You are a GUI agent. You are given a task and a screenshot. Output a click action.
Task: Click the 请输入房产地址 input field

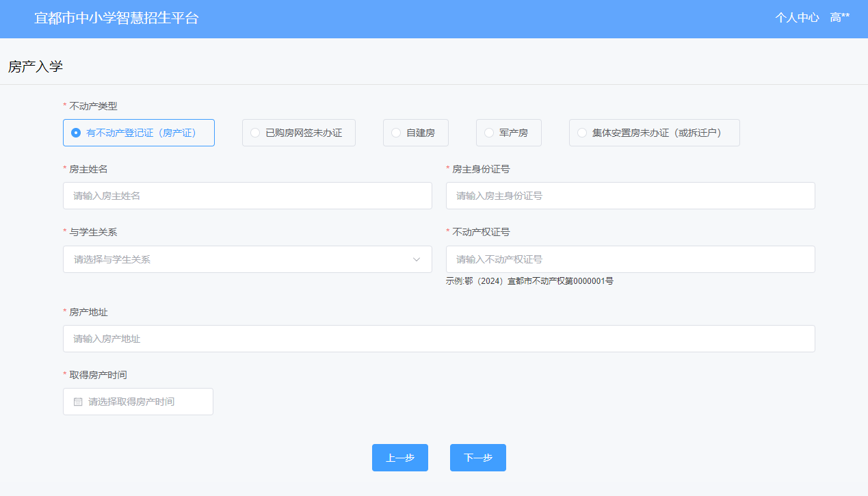tap(438, 339)
